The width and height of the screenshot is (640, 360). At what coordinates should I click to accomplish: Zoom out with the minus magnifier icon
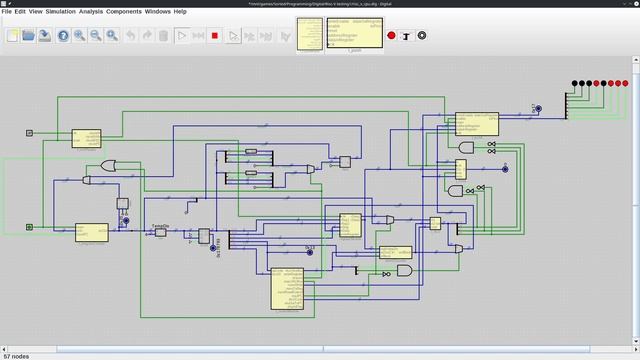96,36
